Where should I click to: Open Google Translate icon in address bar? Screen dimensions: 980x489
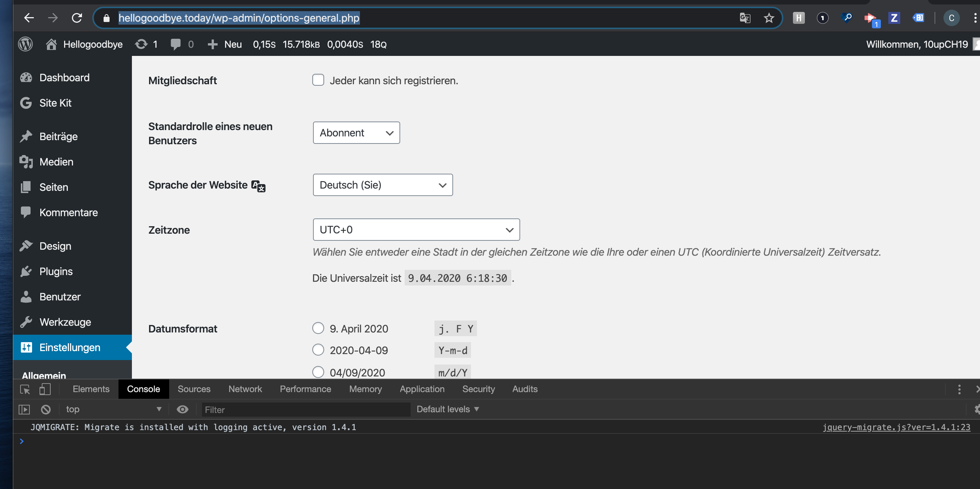pos(745,18)
